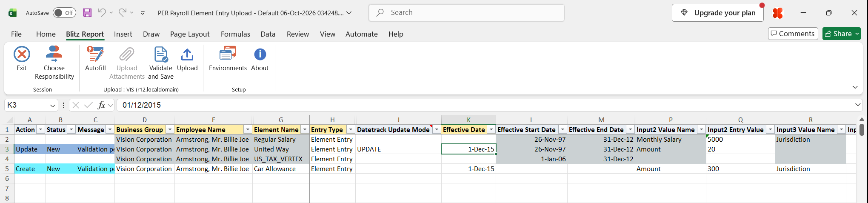Switch to the Home tab
The image size is (868, 203).
46,34
